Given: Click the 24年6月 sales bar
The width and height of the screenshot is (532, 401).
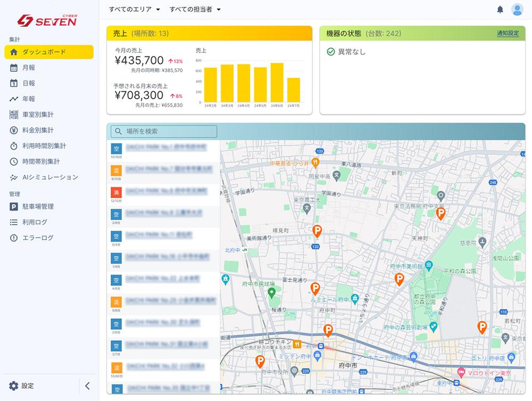Looking at the screenshot, I should click(x=277, y=83).
